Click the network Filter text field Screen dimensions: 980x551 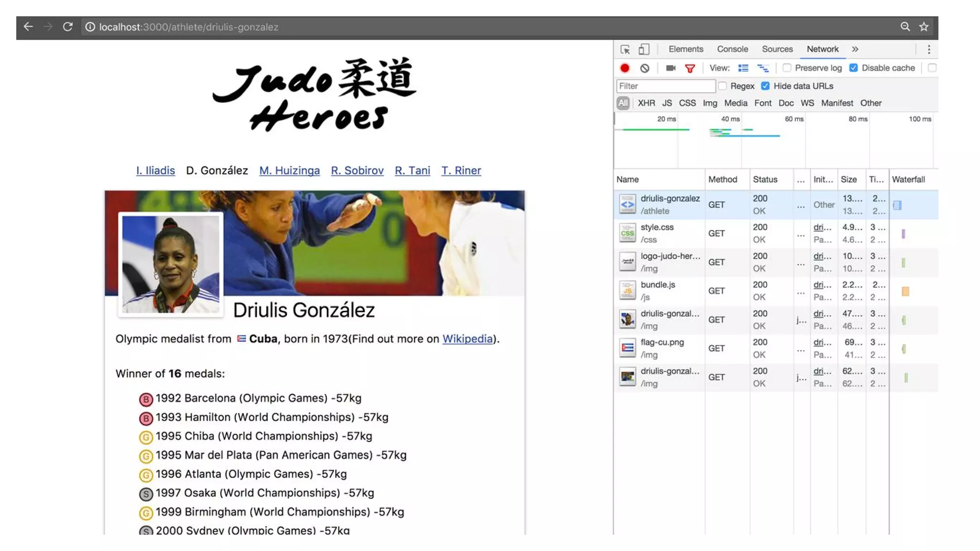click(x=665, y=86)
